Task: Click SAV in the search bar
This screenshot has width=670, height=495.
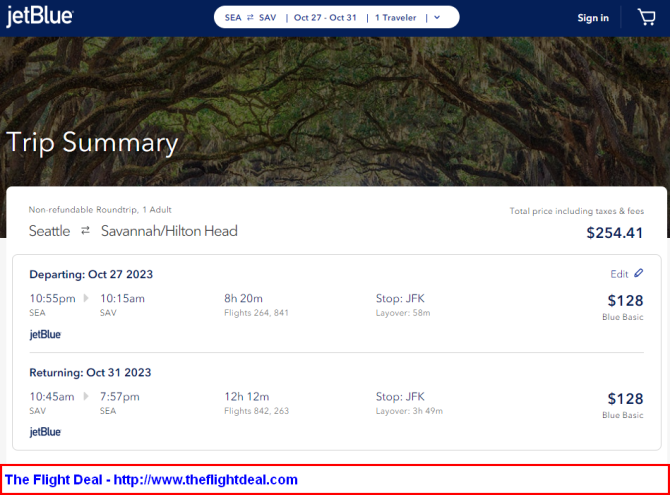Action: [x=267, y=18]
